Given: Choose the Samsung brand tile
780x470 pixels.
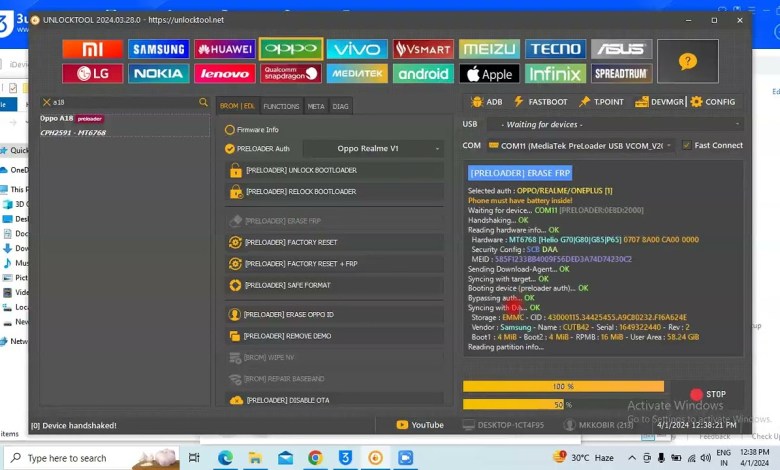Looking at the screenshot, I should [158, 49].
